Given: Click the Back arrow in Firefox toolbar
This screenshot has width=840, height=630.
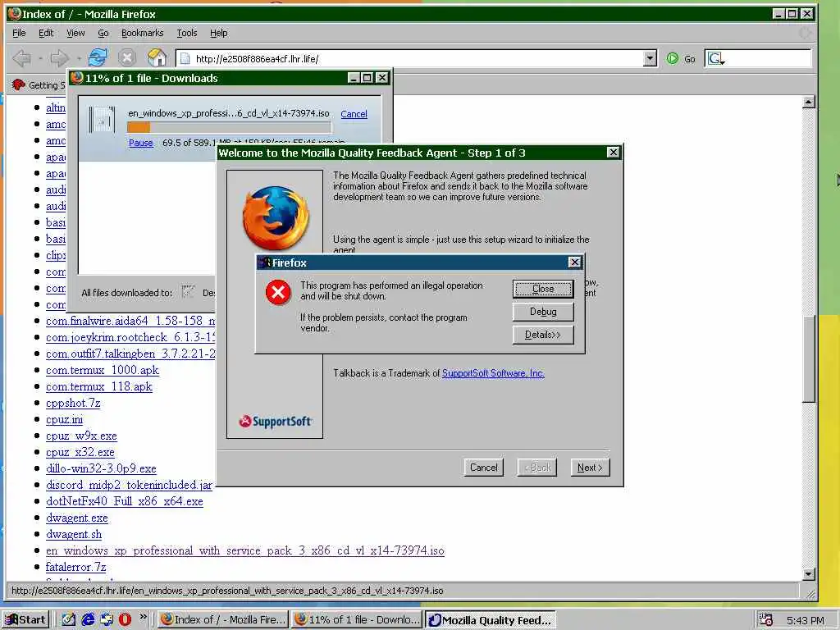Looking at the screenshot, I should tap(21, 58).
